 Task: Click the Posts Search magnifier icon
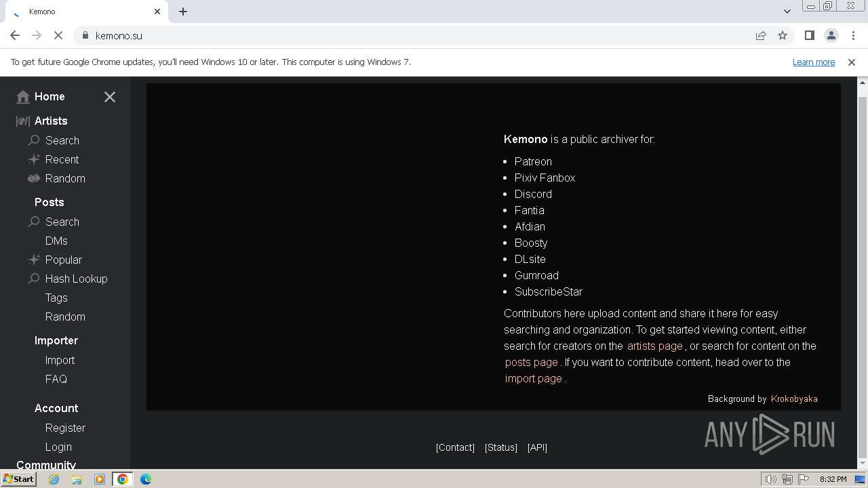pyautogui.click(x=34, y=222)
